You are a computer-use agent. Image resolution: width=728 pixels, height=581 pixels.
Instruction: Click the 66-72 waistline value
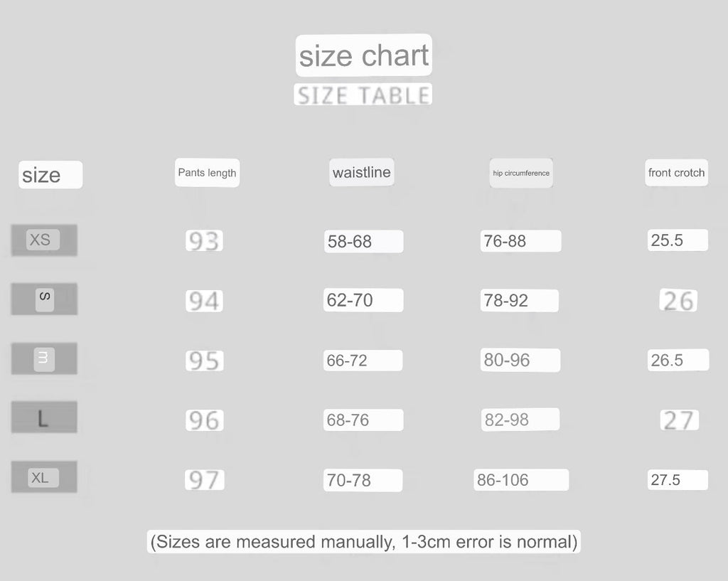click(x=363, y=361)
